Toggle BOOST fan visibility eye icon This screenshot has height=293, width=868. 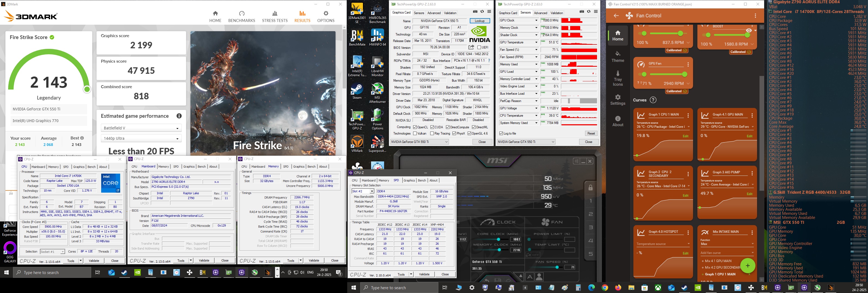click(x=749, y=30)
